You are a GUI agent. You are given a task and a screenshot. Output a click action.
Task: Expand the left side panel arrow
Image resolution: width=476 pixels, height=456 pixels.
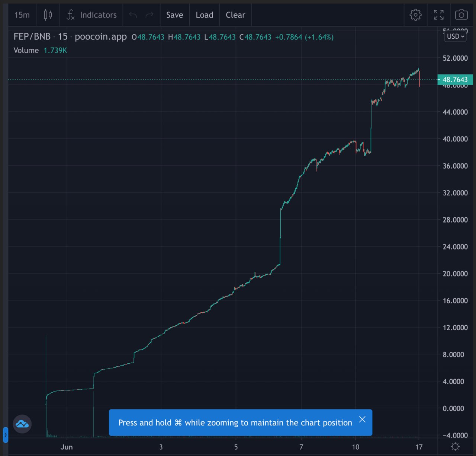tap(5, 435)
